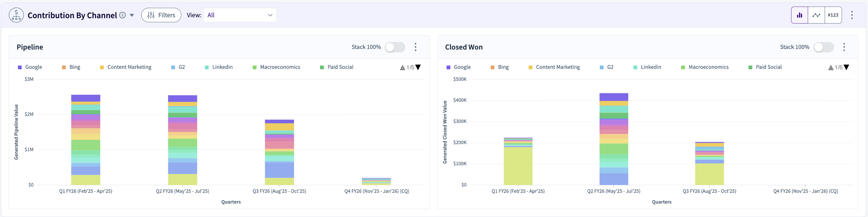
Task: Enable Stack 100% toggle on Pipeline chart
Action: click(395, 47)
